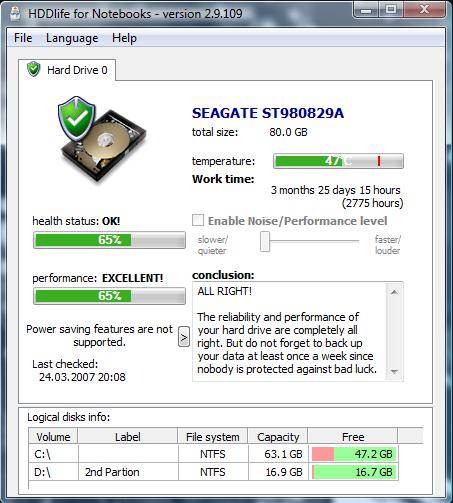Screen dimensions: 453x503
Task: Click conclusion scrollbar up arrow
Action: click(x=394, y=292)
